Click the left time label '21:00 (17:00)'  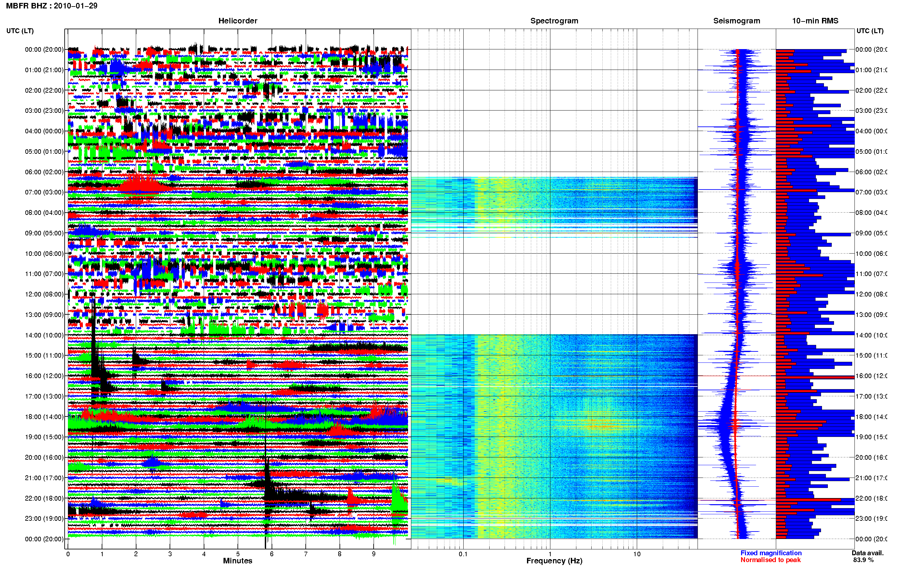(x=44, y=478)
